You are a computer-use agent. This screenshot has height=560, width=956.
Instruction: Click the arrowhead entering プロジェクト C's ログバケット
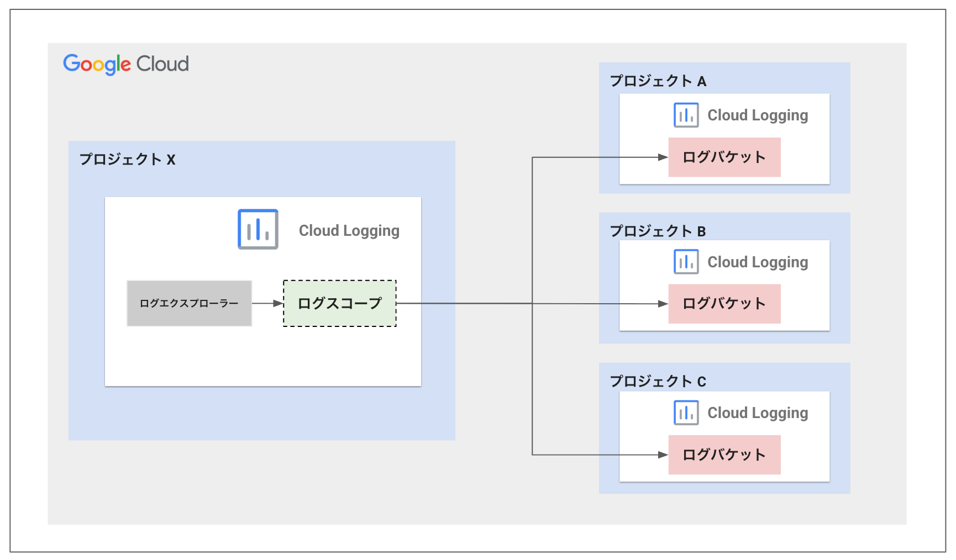tap(663, 455)
